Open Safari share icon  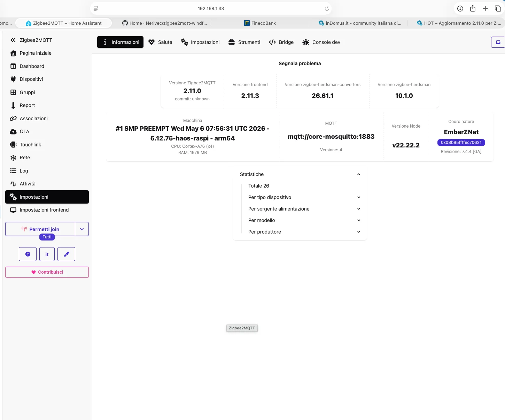(x=473, y=8)
